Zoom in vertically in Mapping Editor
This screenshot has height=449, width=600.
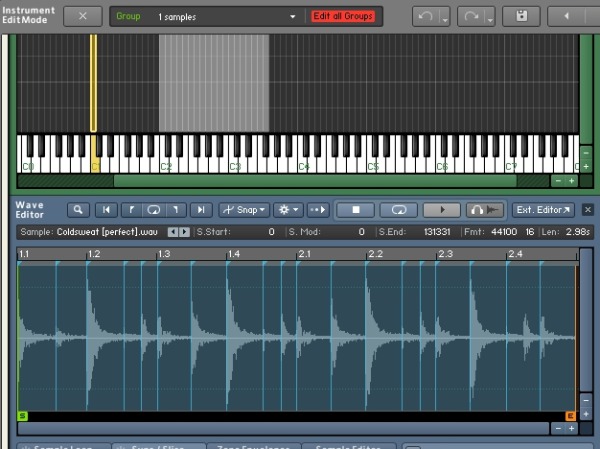[x=586, y=167]
